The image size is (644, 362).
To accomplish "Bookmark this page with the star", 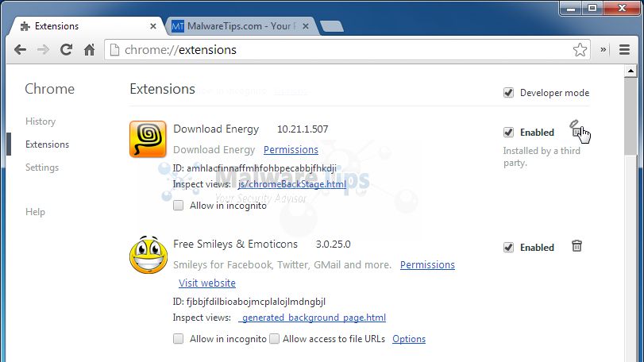I will click(x=580, y=50).
